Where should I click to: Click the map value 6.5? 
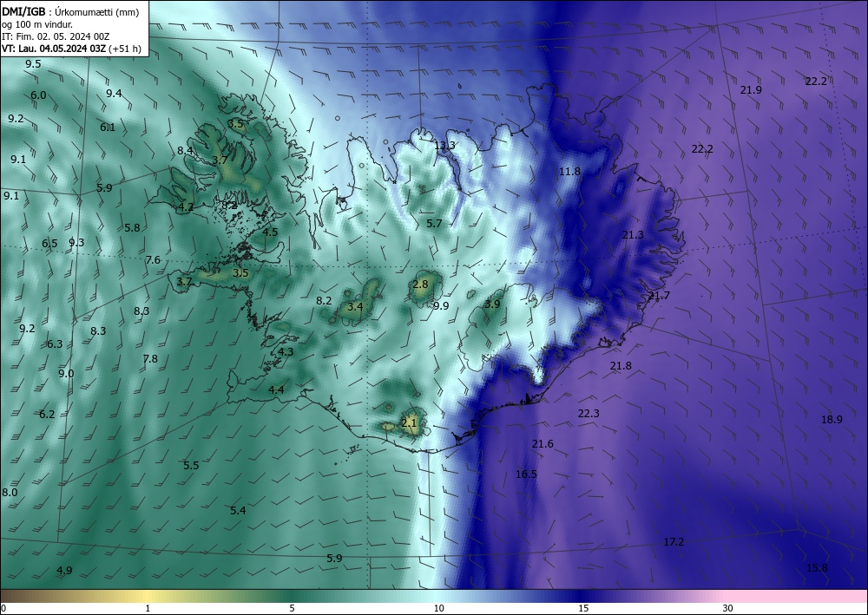tap(49, 244)
